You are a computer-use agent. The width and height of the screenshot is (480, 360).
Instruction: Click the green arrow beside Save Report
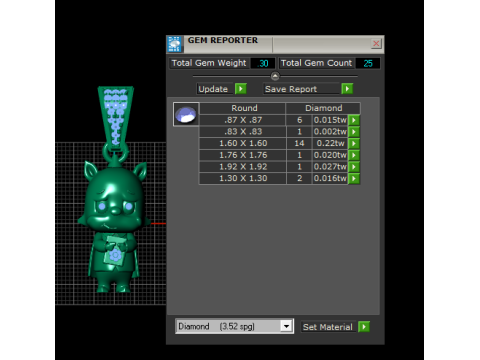point(347,89)
